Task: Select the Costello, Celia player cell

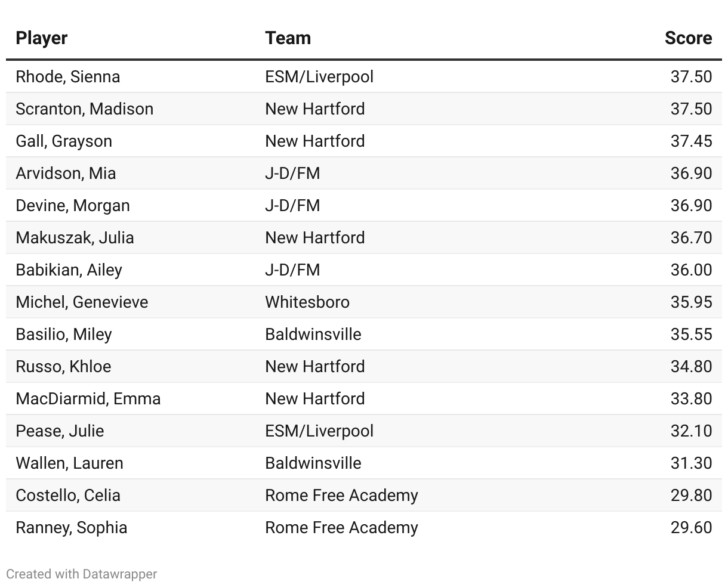Action: point(68,495)
